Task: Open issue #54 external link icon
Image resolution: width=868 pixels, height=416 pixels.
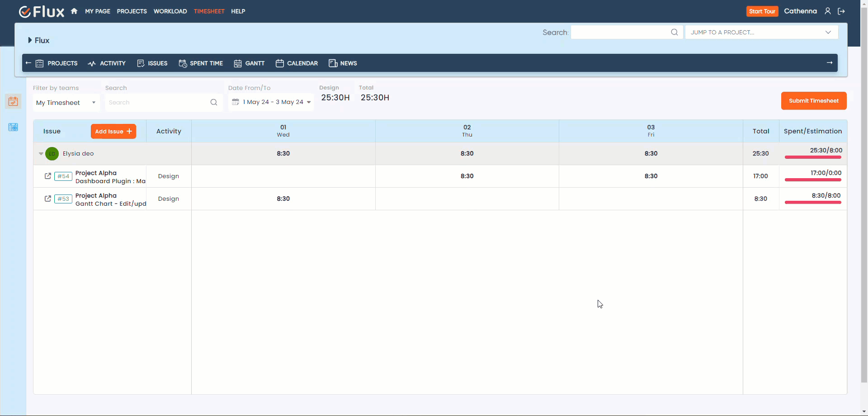Action: [48, 176]
